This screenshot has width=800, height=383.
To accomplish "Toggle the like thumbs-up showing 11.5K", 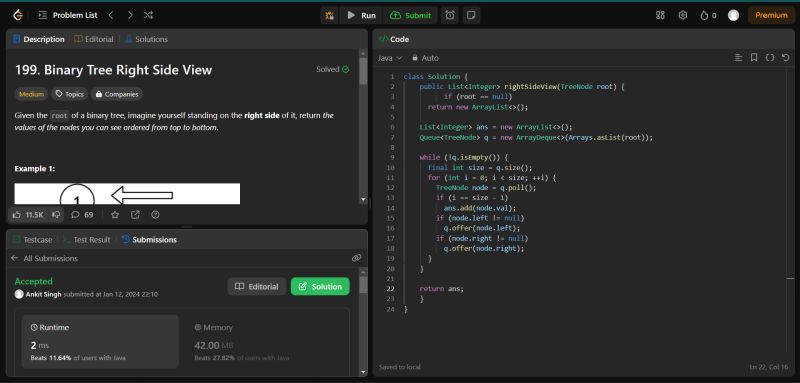I will (29, 215).
